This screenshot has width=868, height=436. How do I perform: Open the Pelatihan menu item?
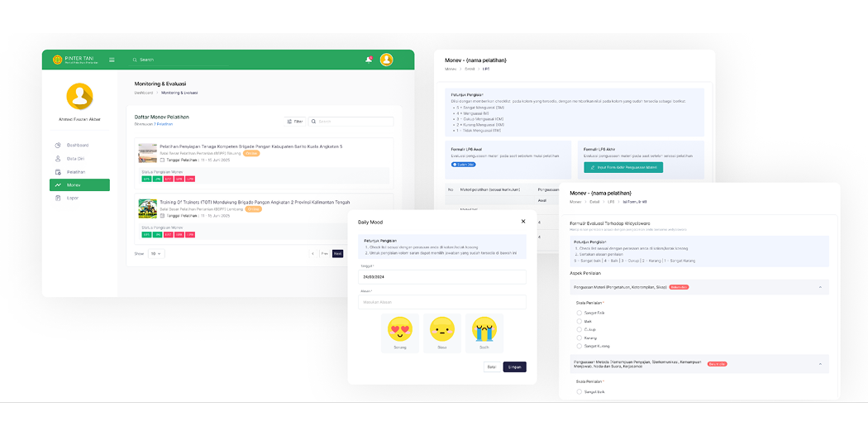click(x=76, y=172)
